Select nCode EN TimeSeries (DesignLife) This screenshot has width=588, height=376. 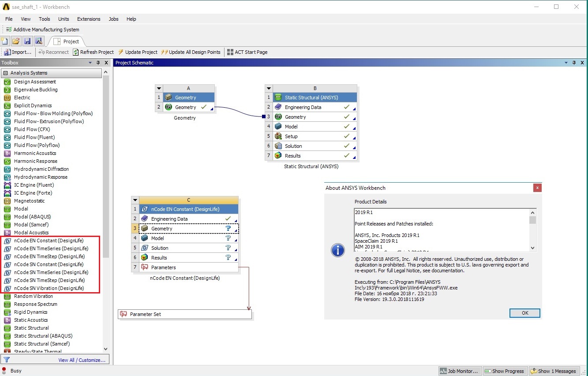pyautogui.click(x=51, y=248)
